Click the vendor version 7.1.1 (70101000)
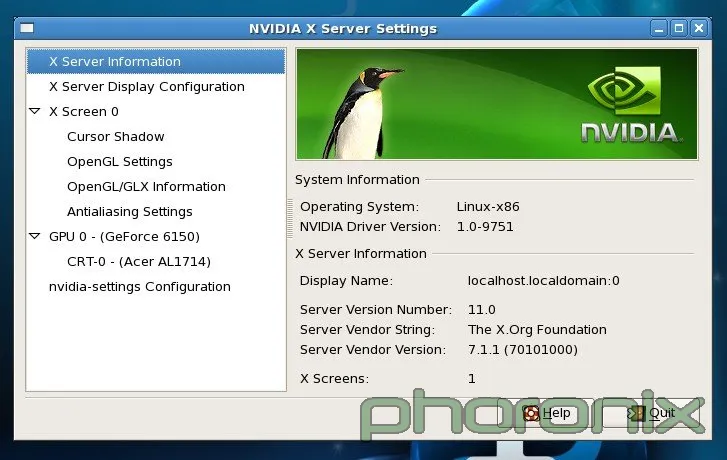Image resolution: width=727 pixels, height=460 pixels. click(x=523, y=350)
